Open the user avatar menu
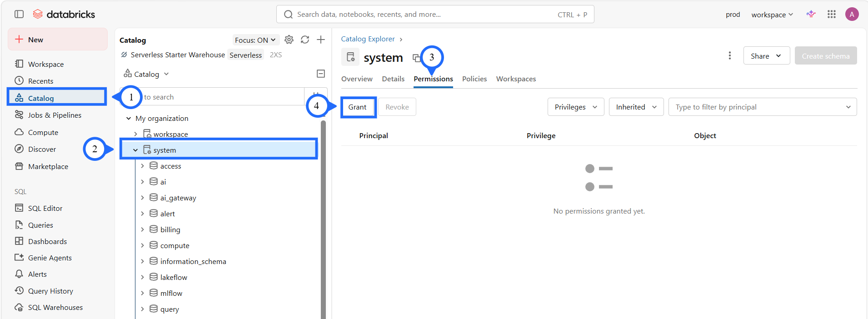Viewport: 868px width, 319px height. [852, 14]
